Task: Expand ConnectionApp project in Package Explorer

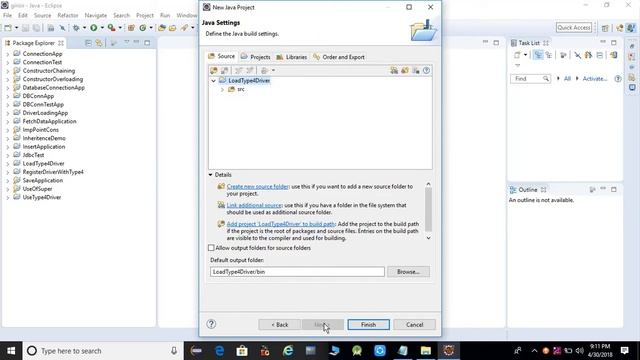Action: tap(8, 54)
